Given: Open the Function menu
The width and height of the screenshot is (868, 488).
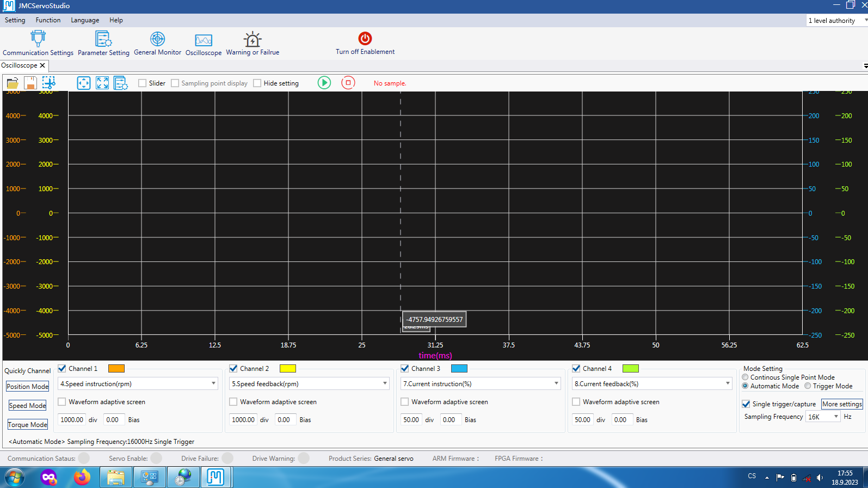Looking at the screenshot, I should [x=48, y=20].
